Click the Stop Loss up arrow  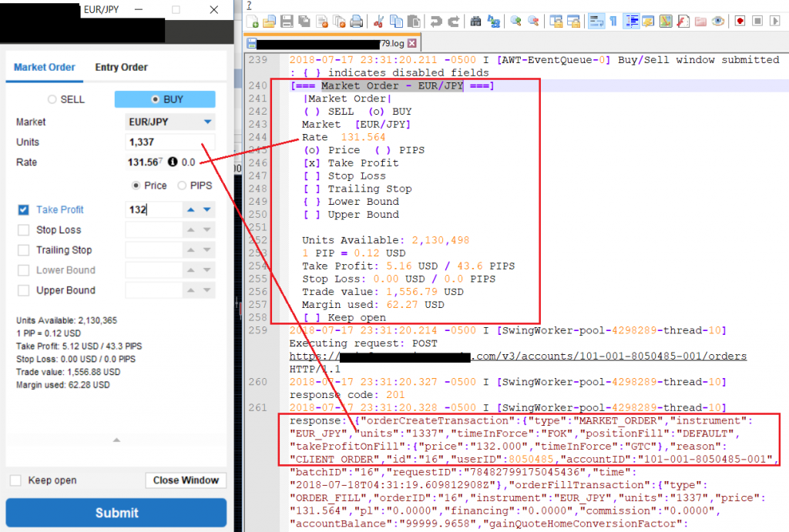pyautogui.click(x=191, y=229)
